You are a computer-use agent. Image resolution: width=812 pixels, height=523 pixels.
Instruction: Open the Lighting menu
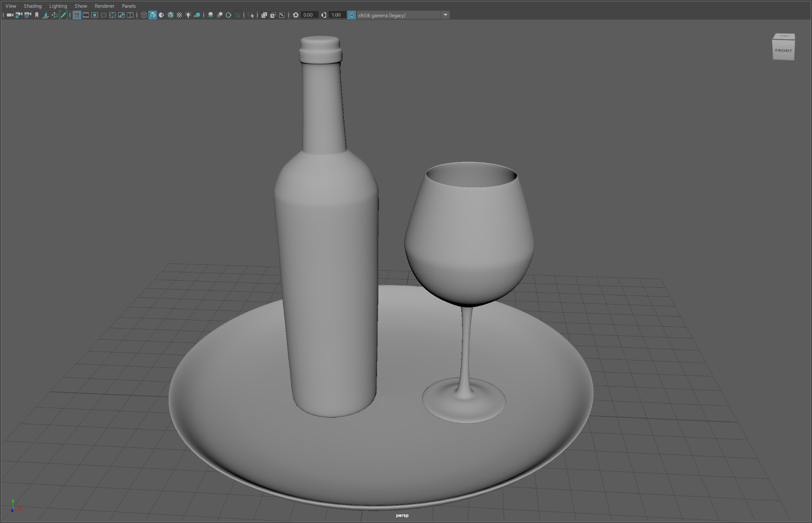pyautogui.click(x=58, y=6)
